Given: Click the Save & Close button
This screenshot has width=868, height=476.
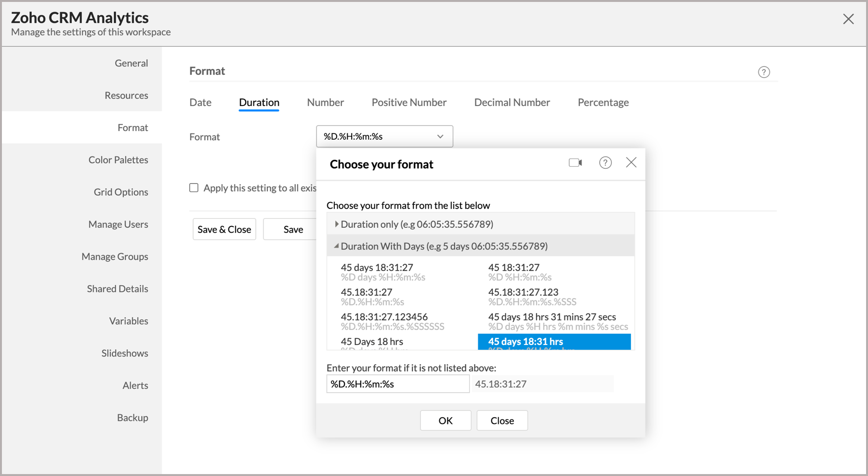Looking at the screenshot, I should tap(224, 229).
